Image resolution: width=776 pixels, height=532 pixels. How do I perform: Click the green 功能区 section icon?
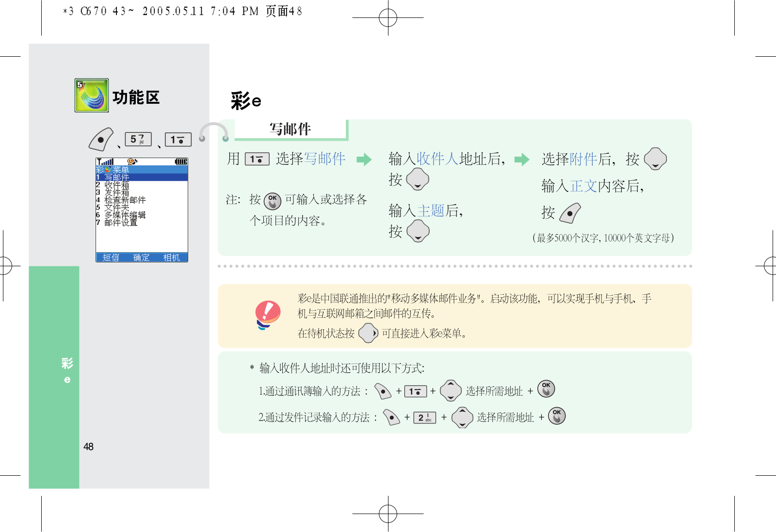tap(92, 96)
